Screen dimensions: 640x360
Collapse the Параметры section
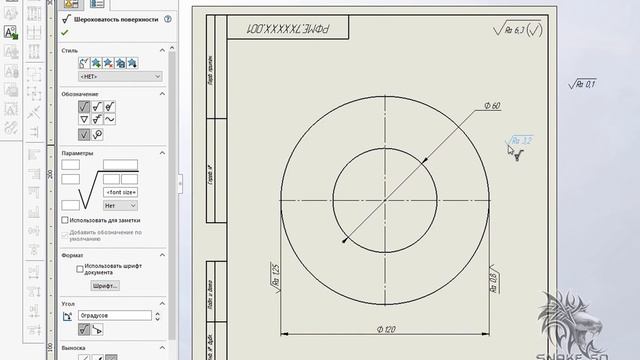[x=162, y=153]
